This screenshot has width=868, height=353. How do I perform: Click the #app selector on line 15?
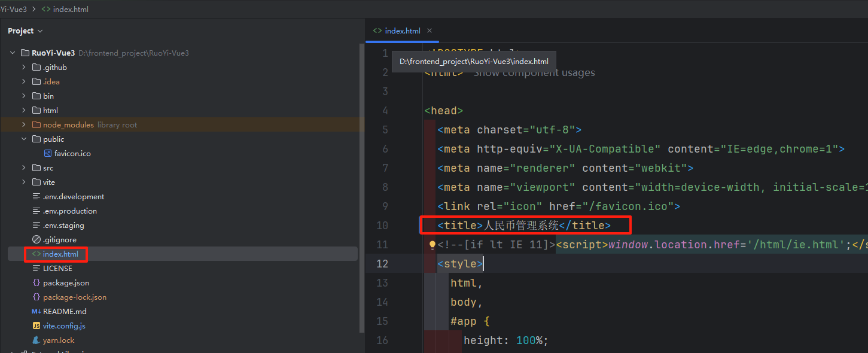464,321
